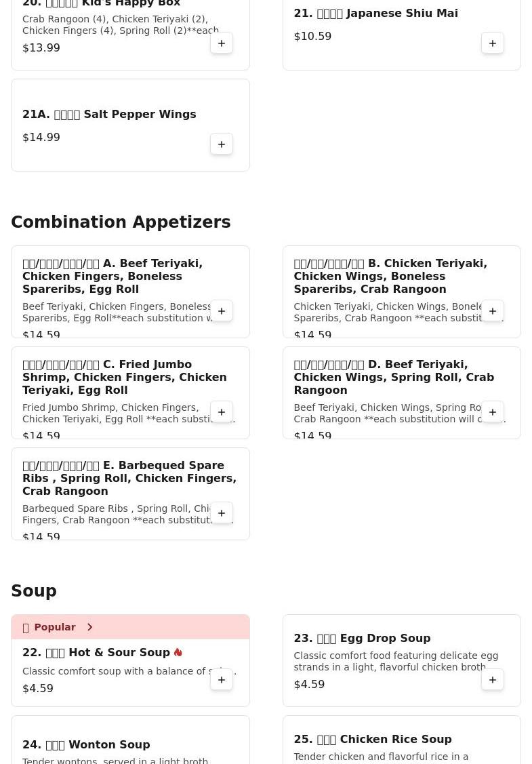Image resolution: width=532 pixels, height=764 pixels.
Task: Add Kid's Happy Box to cart
Action: coord(222,43)
